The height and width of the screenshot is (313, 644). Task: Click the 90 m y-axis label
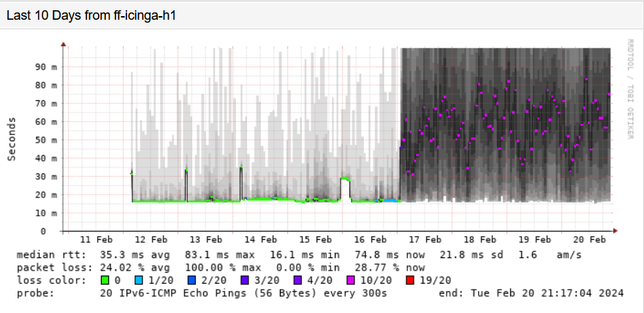(x=45, y=67)
